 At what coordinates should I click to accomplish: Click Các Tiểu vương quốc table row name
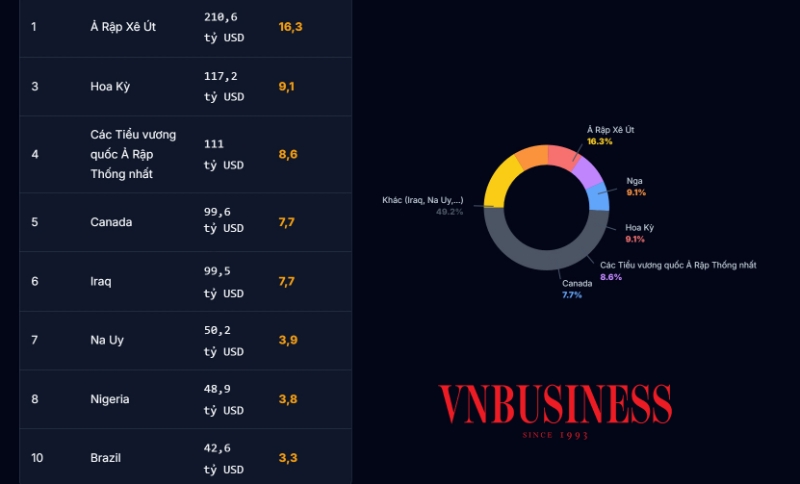(x=133, y=154)
